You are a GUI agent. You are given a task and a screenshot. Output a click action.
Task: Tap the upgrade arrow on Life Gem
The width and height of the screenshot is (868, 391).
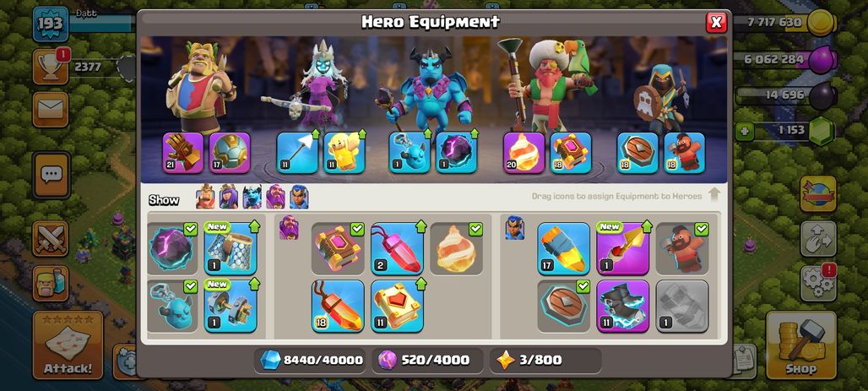click(x=420, y=226)
